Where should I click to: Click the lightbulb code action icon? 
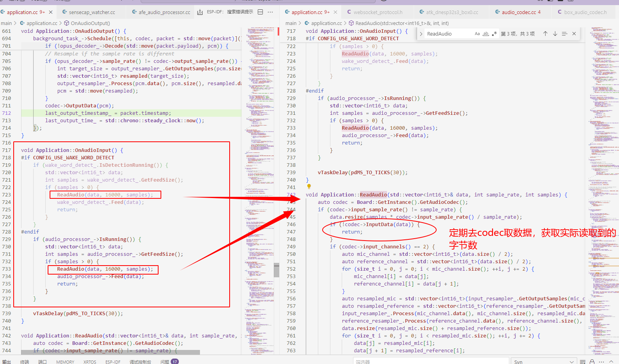tap(309, 187)
